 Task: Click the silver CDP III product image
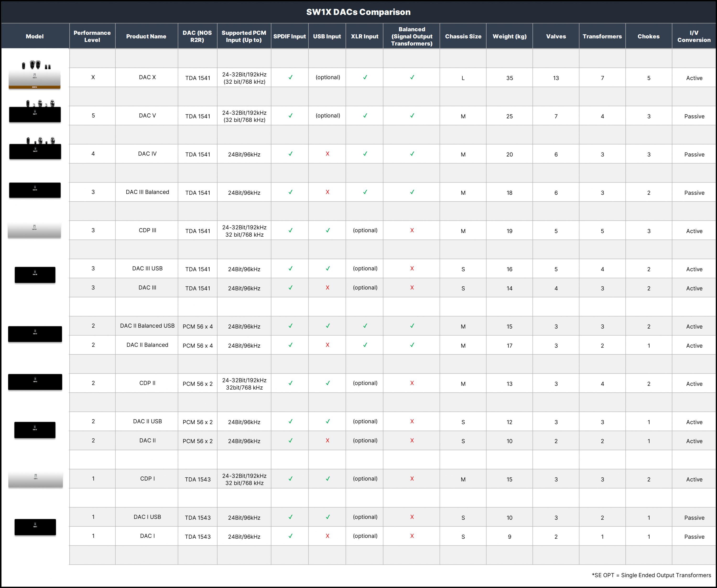coord(34,230)
